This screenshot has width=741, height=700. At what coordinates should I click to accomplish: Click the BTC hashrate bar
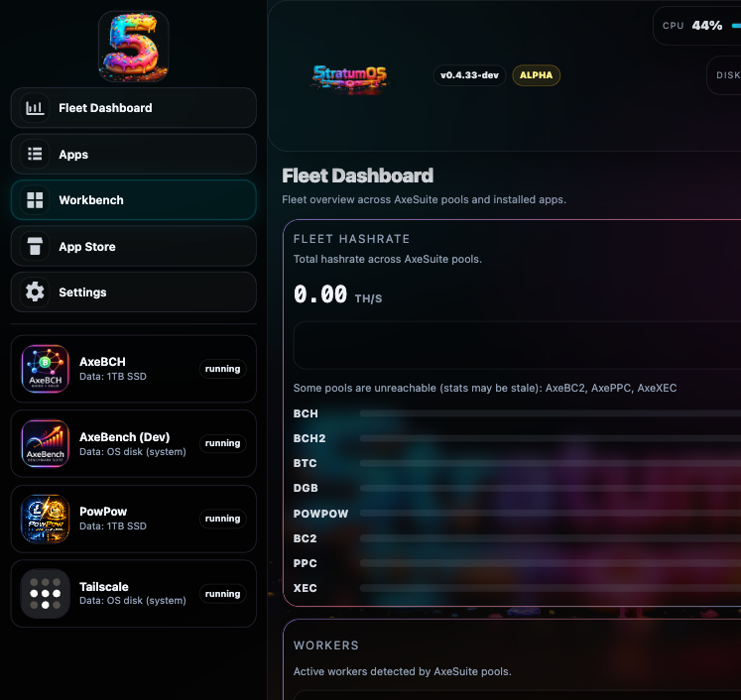(551, 463)
